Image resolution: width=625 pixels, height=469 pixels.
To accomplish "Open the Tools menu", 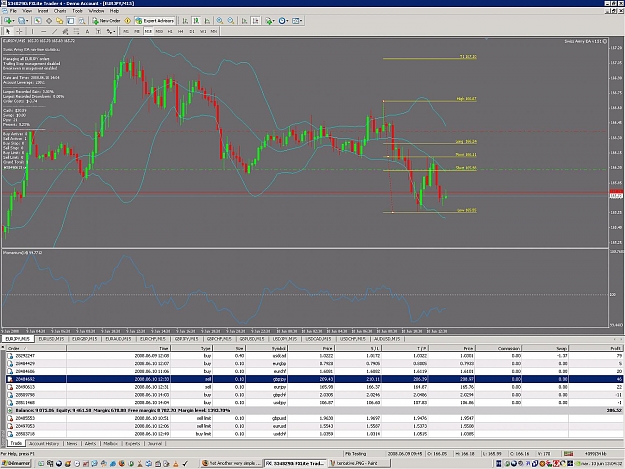I will (77, 11).
